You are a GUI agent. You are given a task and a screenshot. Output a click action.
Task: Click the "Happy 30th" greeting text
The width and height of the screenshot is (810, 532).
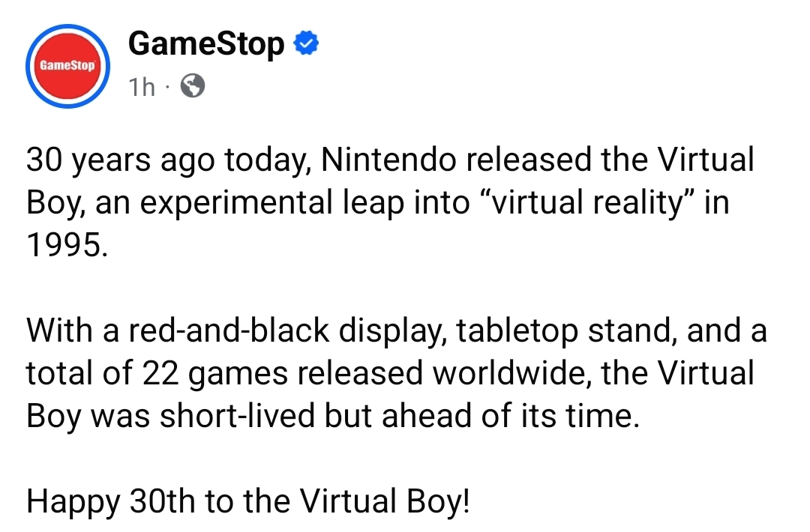[x=110, y=502]
